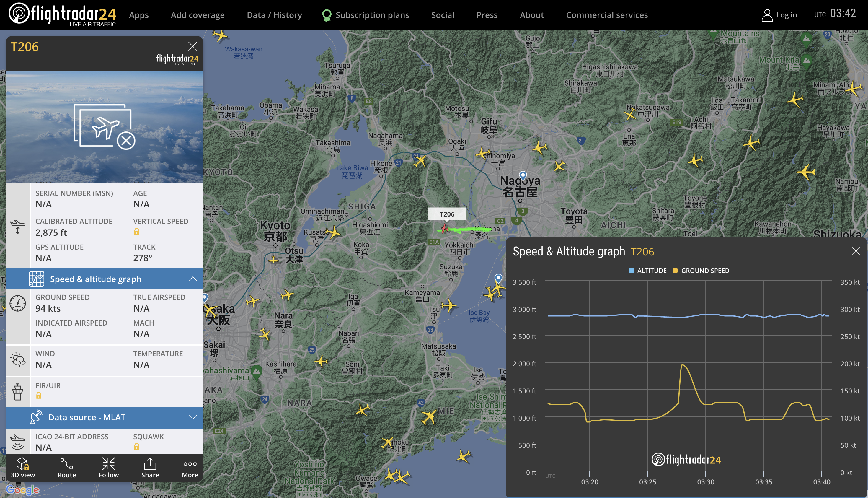
Task: Open the Apps menu
Action: 139,15
